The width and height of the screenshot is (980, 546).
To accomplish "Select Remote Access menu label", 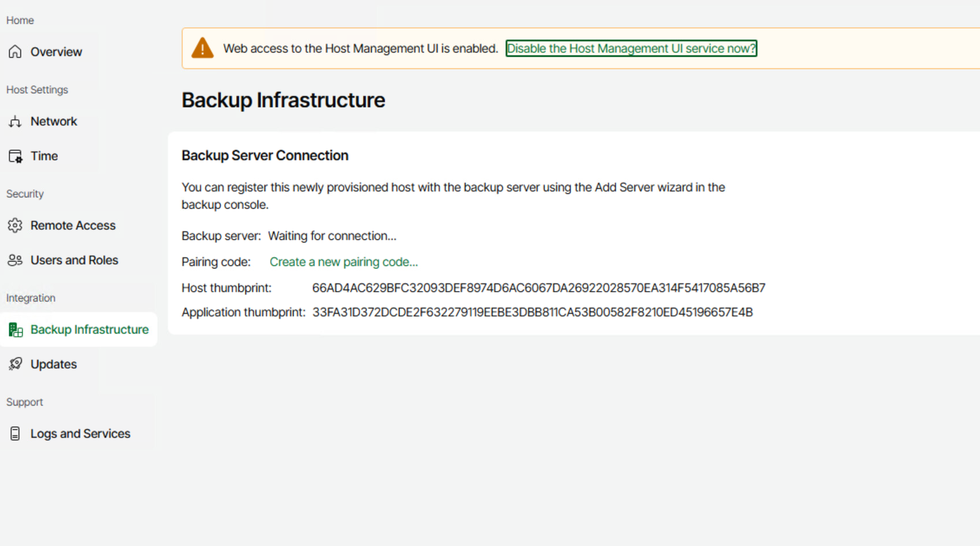I will (x=73, y=226).
